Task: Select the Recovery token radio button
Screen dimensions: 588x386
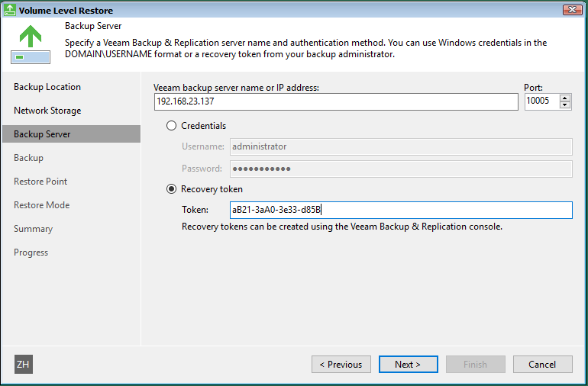Action: pyautogui.click(x=171, y=189)
